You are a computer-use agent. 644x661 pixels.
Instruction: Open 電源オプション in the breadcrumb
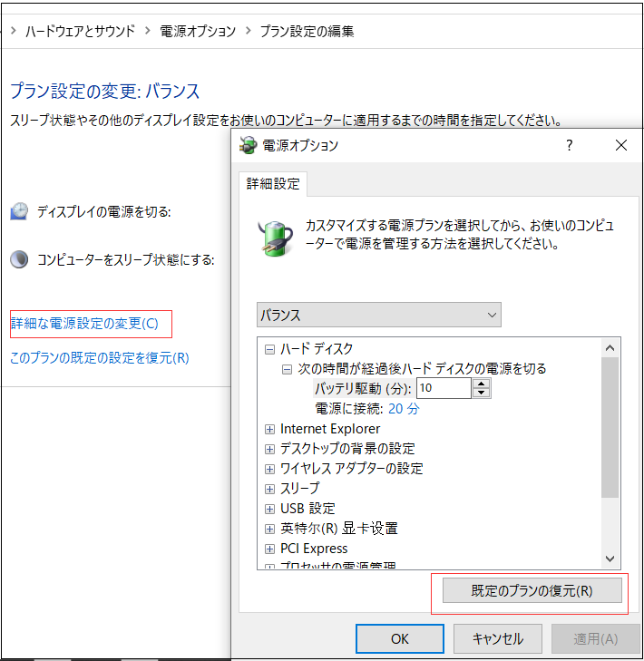[196, 31]
